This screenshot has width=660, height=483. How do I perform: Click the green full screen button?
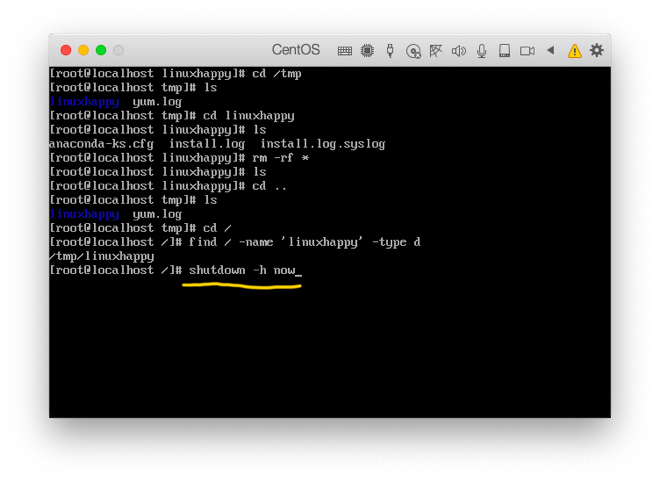click(101, 50)
